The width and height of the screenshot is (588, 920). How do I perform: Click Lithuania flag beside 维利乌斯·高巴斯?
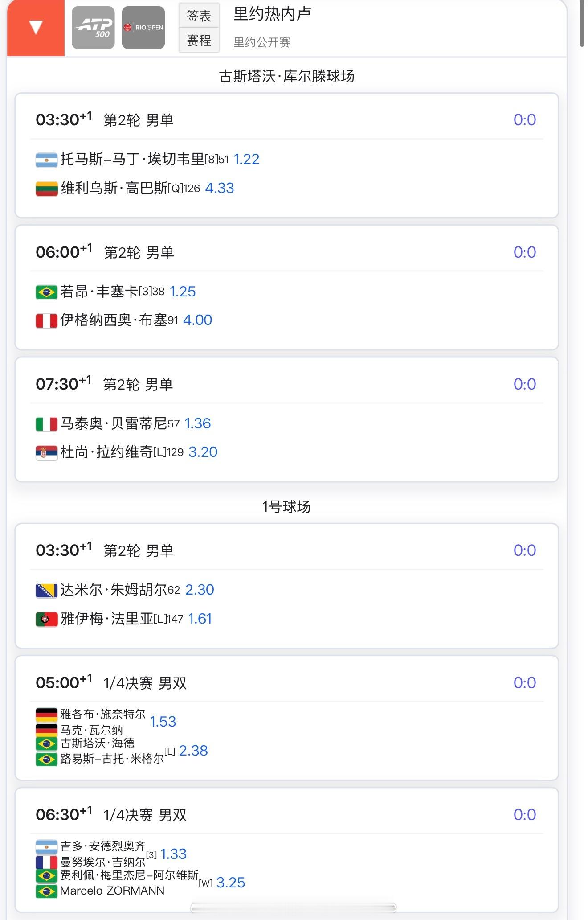coord(46,189)
